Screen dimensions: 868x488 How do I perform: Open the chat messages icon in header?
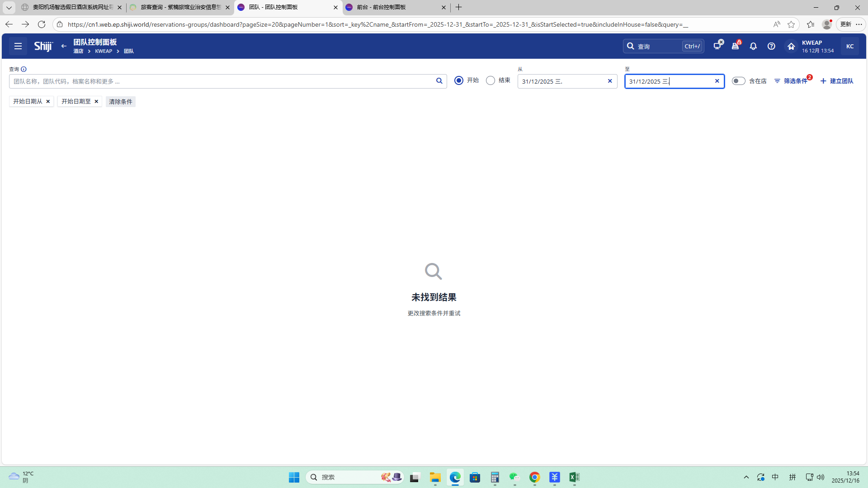click(x=717, y=46)
